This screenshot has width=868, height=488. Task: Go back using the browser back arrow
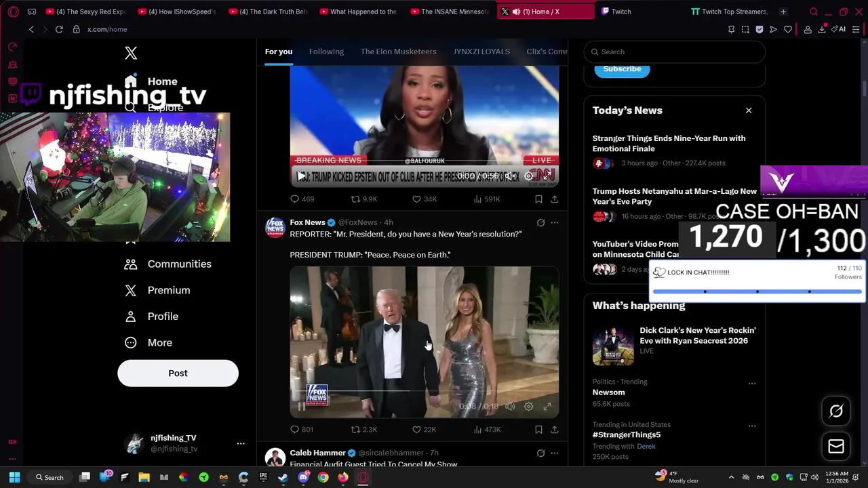(31, 29)
